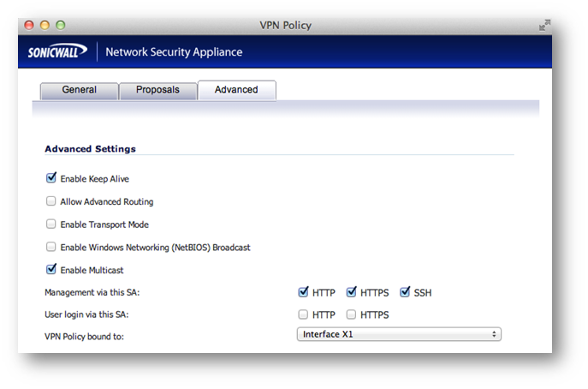
Task: Toggle HTTPS for Management via this SA
Action: (x=351, y=293)
